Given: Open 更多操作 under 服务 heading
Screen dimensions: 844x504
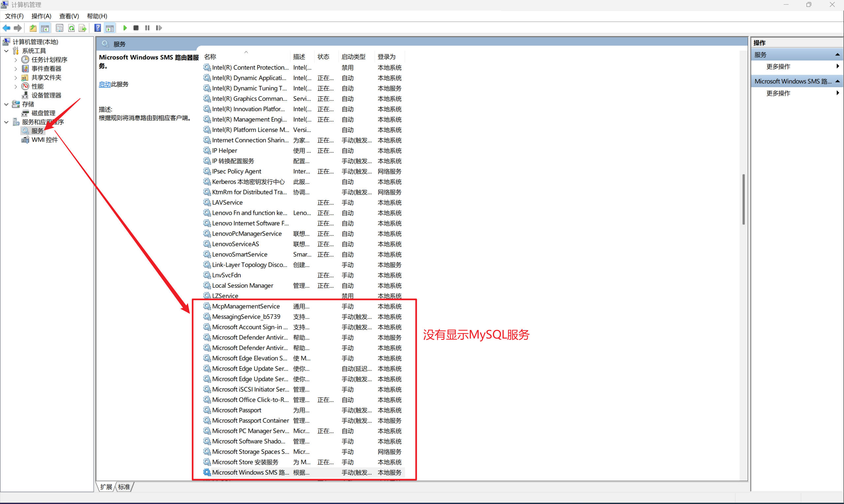Looking at the screenshot, I should coord(778,67).
